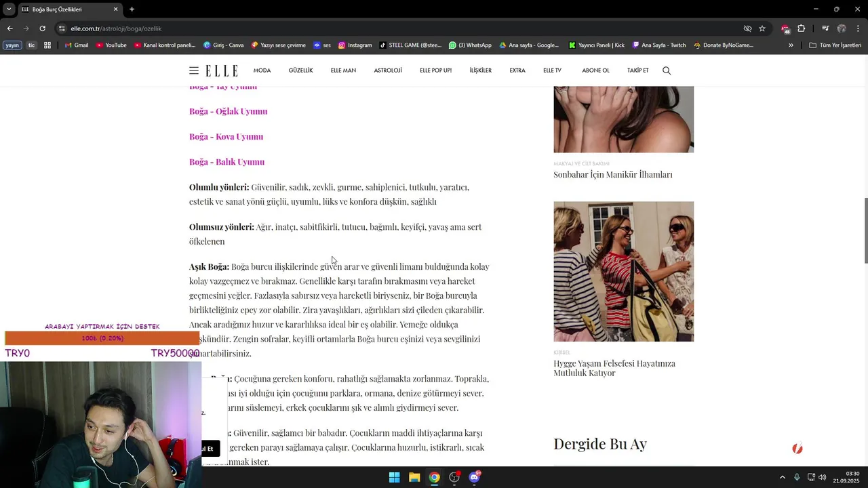Viewport: 868px width, 488px height.
Task: Show more bookmarks with double chevron
Action: point(791,45)
